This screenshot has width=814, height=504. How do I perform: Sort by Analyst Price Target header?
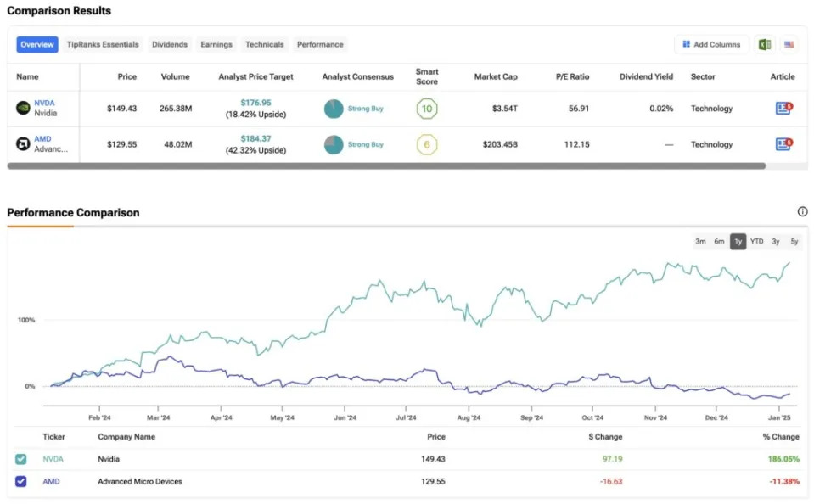[x=256, y=77]
